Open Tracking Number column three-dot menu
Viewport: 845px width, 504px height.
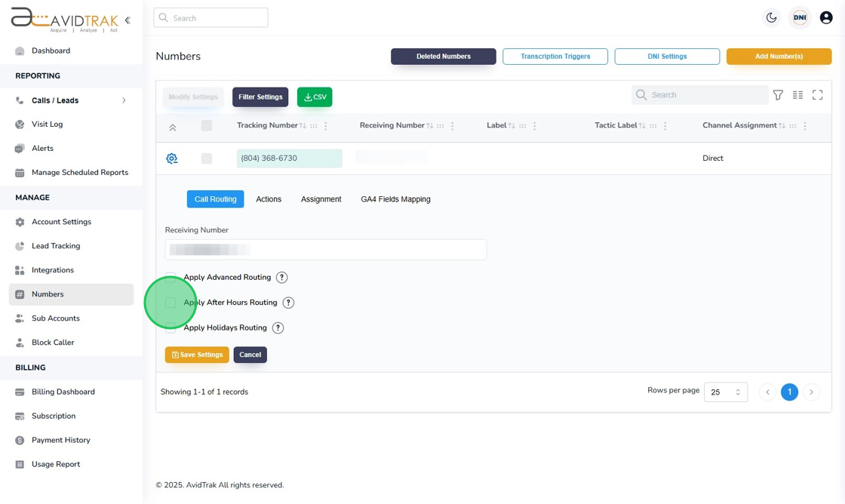(x=325, y=125)
